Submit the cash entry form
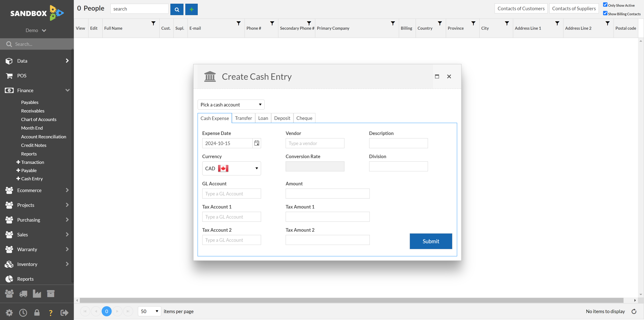Screen dimensions: 644x320 431,241
